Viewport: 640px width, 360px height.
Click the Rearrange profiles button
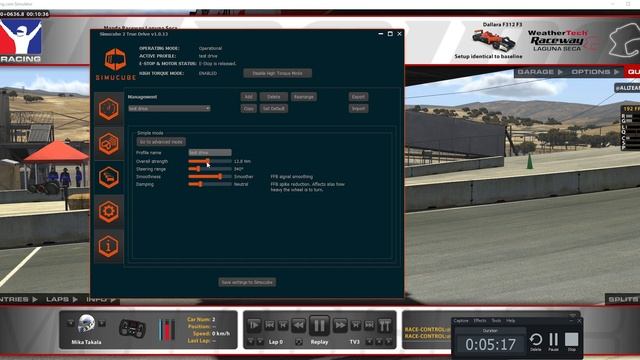point(304,97)
